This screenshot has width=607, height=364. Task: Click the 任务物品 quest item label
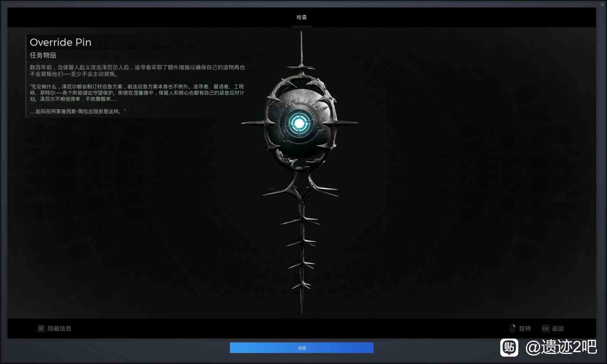click(x=43, y=55)
